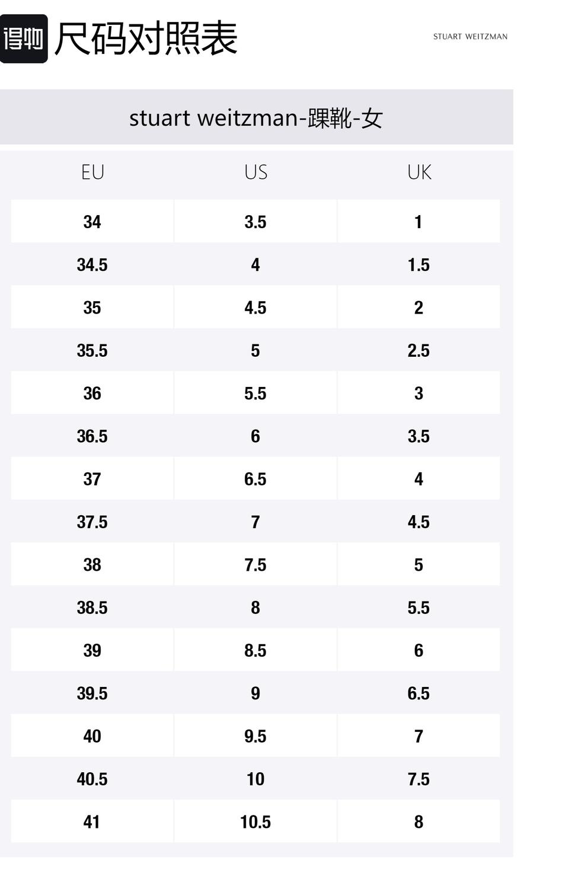Select the EU column header
The image size is (588, 889).
(x=92, y=172)
